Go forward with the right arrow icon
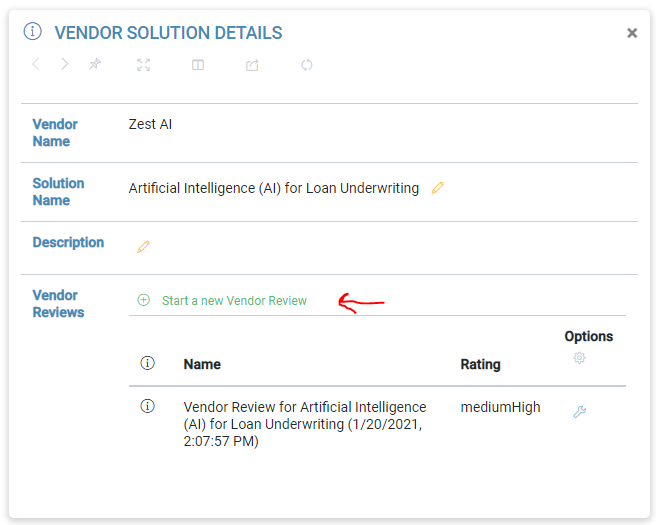The image size is (656, 525). (65, 65)
